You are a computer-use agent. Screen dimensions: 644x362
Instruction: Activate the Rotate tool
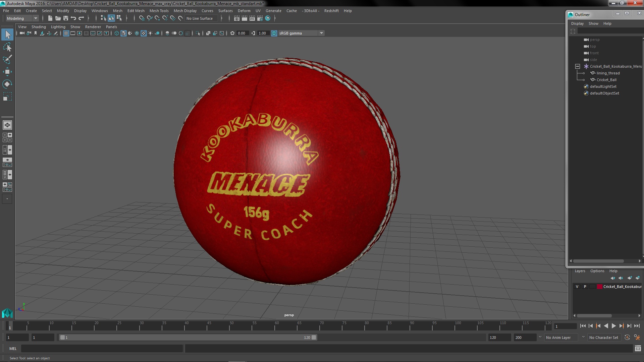point(7,84)
